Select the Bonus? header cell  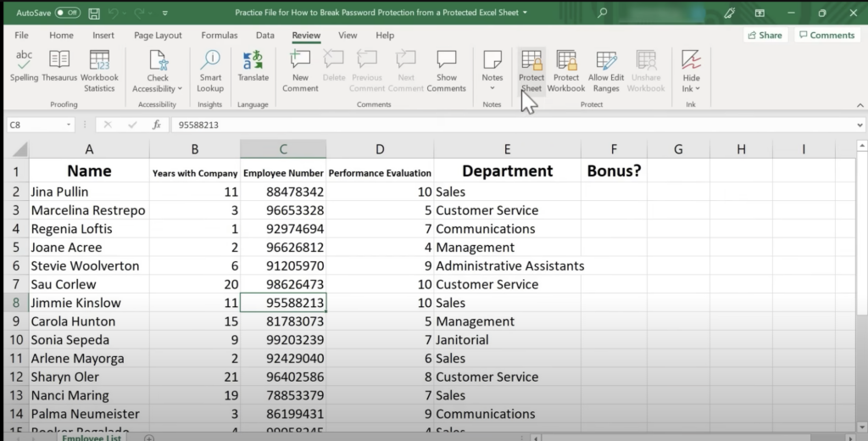pos(614,170)
